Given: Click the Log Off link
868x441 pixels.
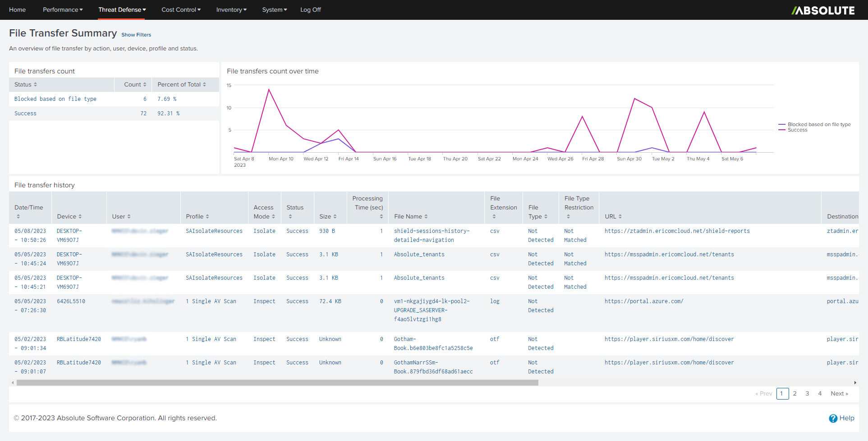Looking at the screenshot, I should pyautogui.click(x=310, y=9).
